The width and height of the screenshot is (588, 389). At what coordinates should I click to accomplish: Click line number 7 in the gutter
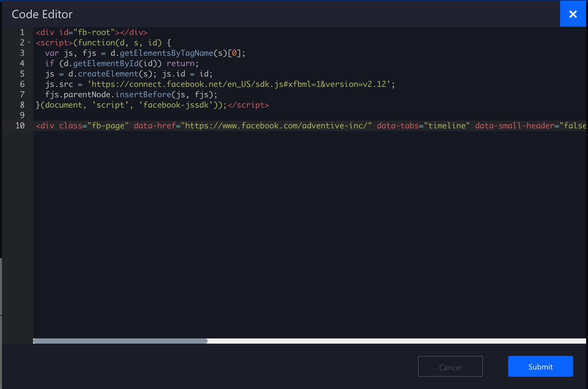(x=22, y=94)
